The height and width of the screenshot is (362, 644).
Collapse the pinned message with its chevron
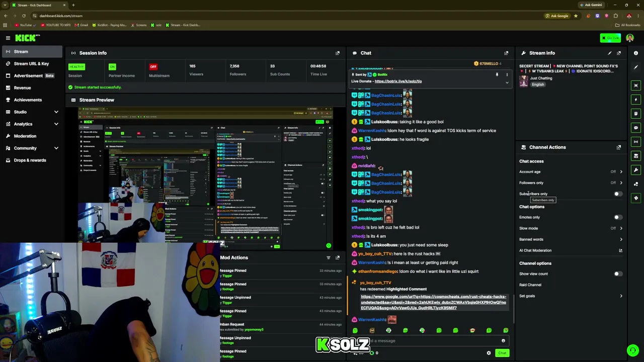click(507, 82)
